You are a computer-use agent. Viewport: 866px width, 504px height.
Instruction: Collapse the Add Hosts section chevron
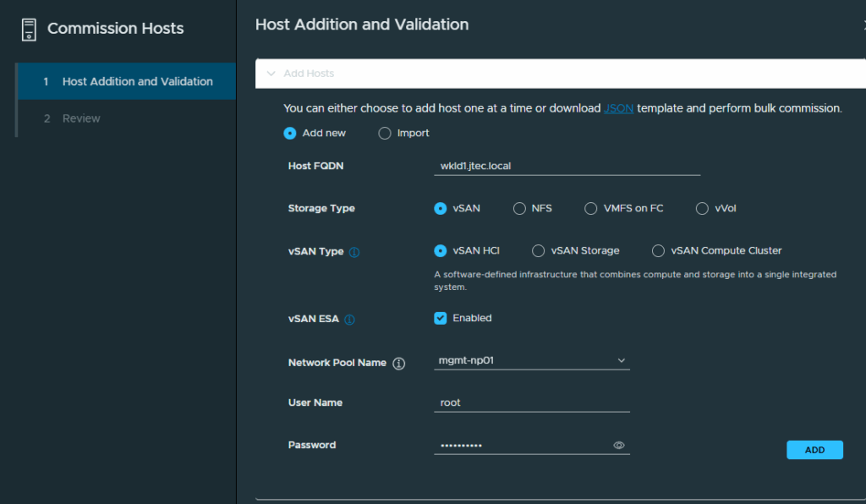click(x=271, y=74)
